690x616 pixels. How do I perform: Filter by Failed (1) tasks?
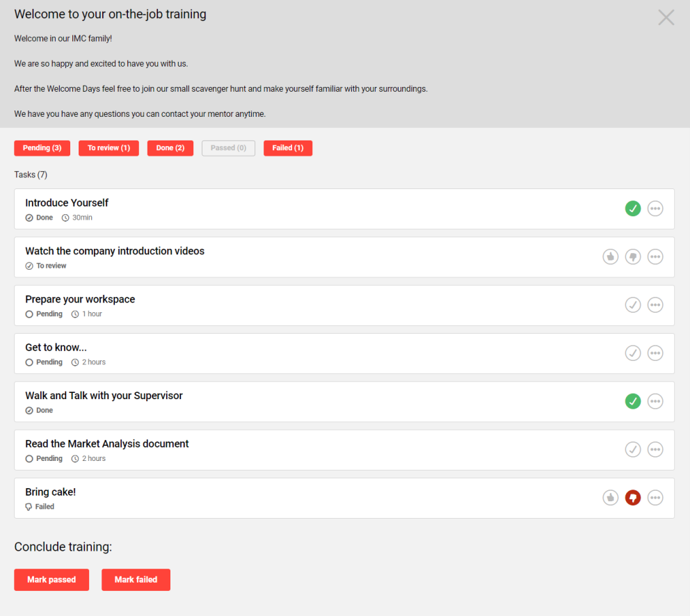[x=287, y=148]
